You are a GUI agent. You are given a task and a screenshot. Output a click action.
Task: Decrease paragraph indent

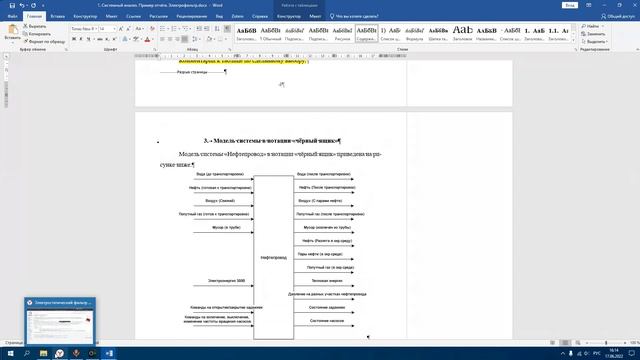pos(199,29)
